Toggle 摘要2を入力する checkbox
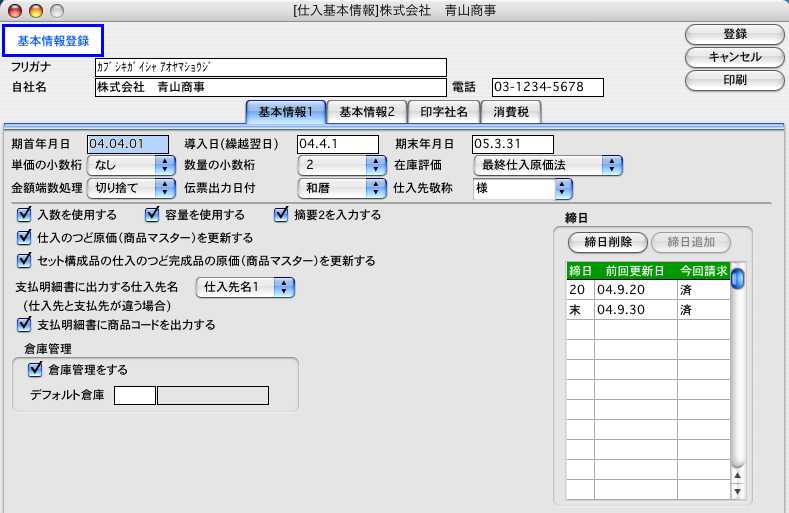The width and height of the screenshot is (789, 513). (x=281, y=214)
